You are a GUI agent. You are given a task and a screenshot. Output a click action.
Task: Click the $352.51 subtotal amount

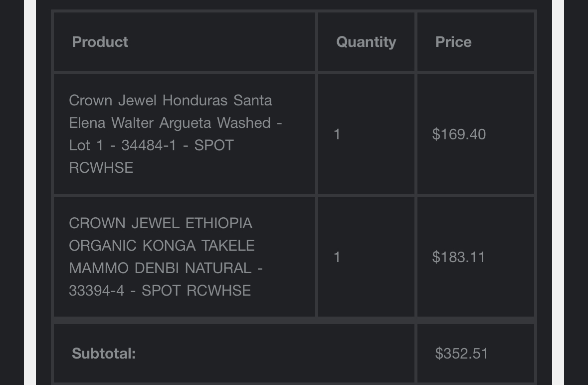click(x=461, y=354)
